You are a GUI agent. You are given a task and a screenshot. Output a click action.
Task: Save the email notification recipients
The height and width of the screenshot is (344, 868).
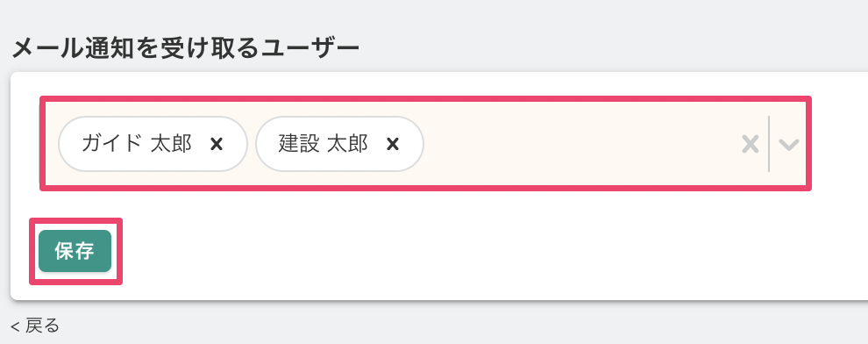(x=75, y=251)
